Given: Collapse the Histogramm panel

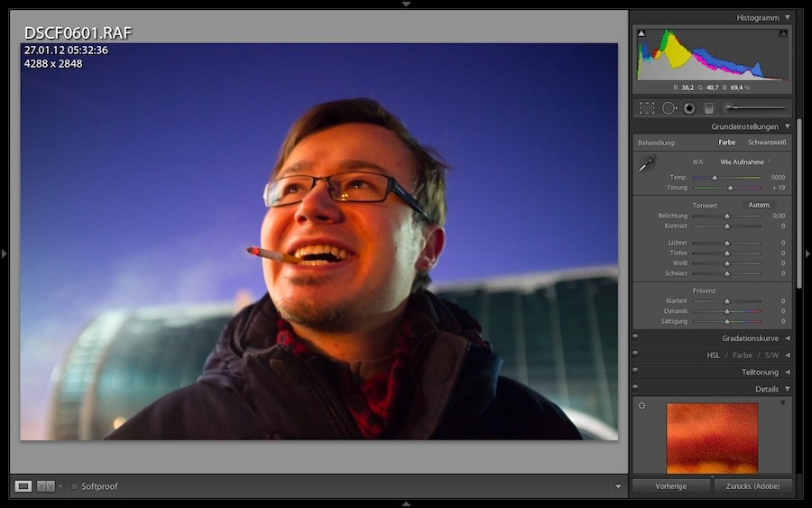Looking at the screenshot, I should [x=787, y=17].
